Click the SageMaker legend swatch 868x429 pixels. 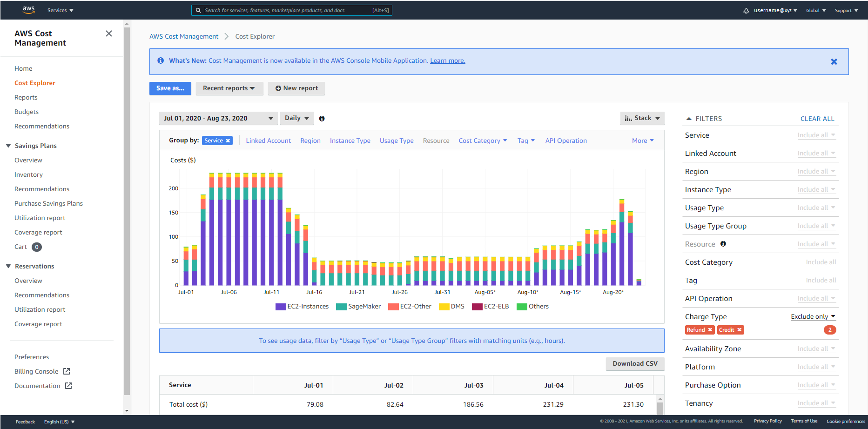point(341,307)
